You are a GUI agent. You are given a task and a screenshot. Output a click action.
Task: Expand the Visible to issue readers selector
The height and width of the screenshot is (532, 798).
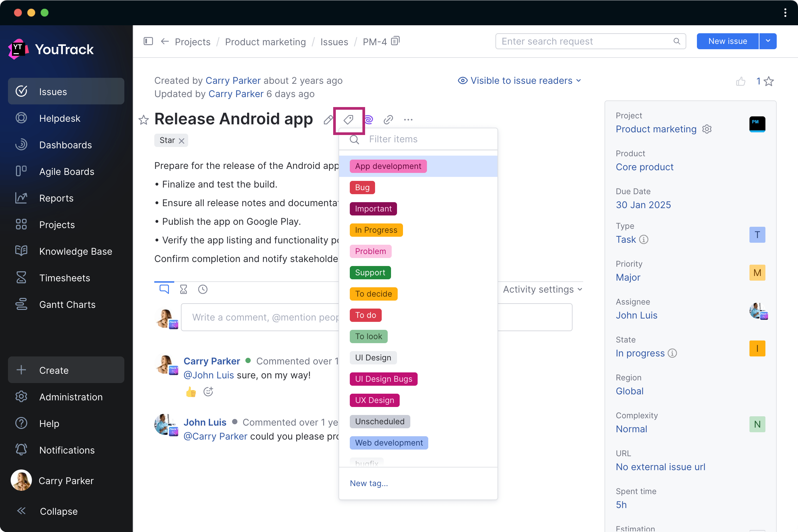pos(520,80)
